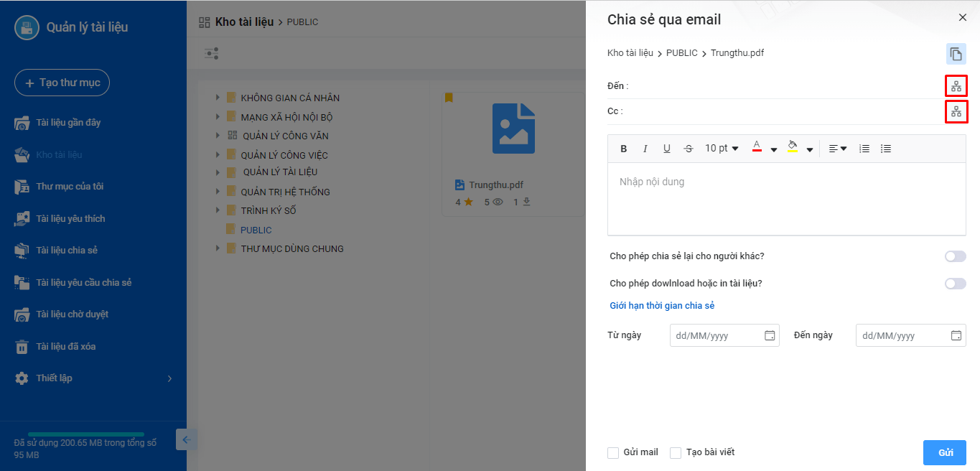Expand the highlight color dropdown arrow

pyautogui.click(x=810, y=149)
